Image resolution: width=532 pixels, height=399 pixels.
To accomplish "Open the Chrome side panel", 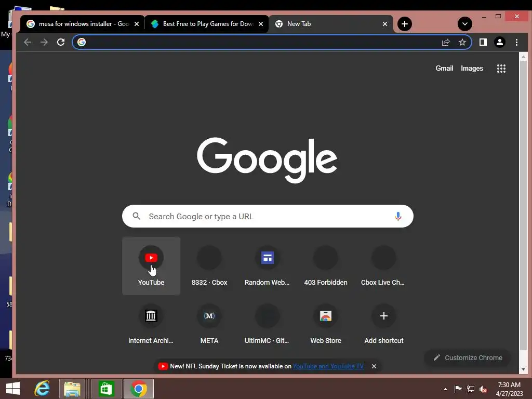I will pos(483,42).
